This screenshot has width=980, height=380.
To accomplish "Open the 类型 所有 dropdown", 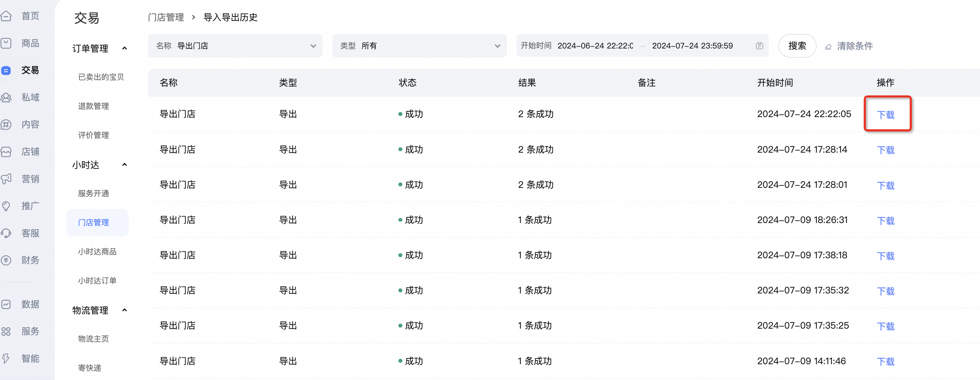I will 419,46.
